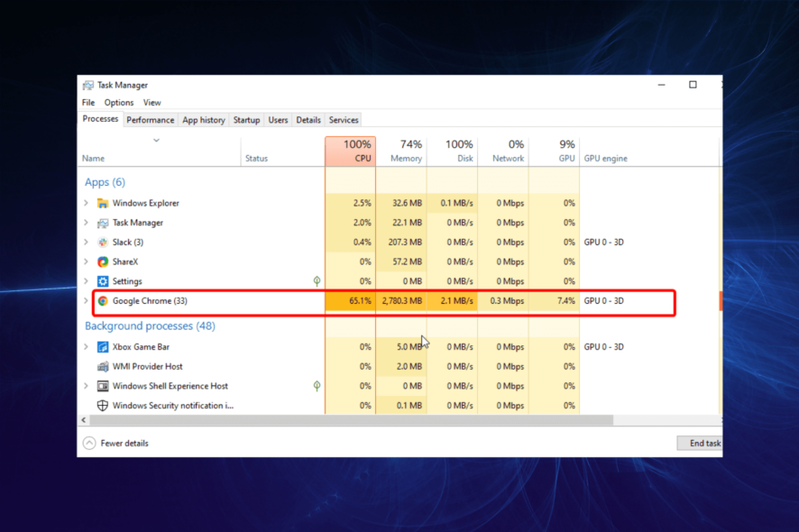
Task: Click the Slack app icon
Action: pos(103,242)
